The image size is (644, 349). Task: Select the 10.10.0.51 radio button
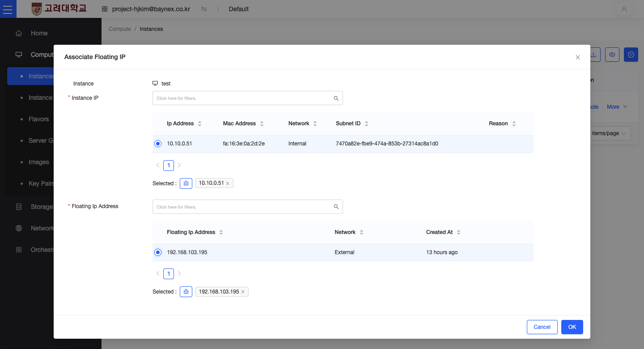click(158, 144)
